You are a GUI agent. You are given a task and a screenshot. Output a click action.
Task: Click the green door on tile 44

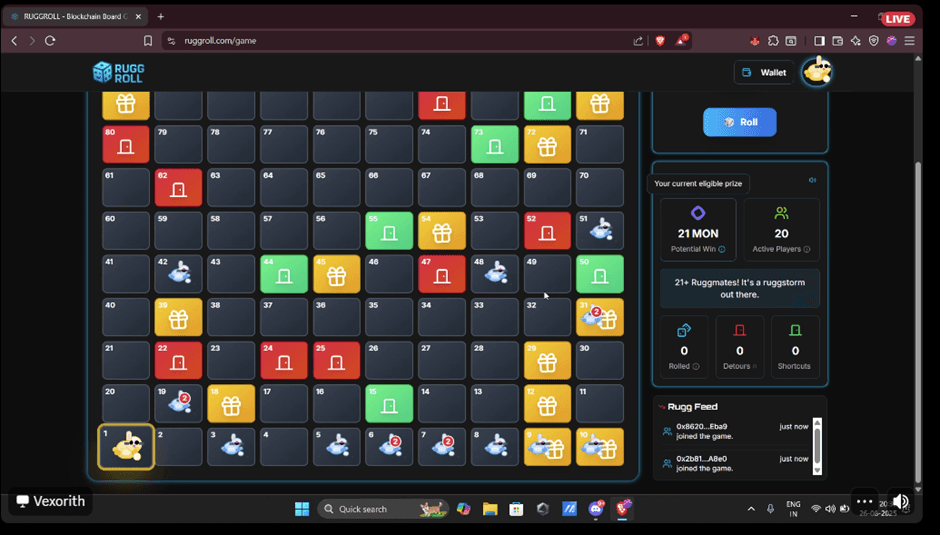[x=284, y=274]
